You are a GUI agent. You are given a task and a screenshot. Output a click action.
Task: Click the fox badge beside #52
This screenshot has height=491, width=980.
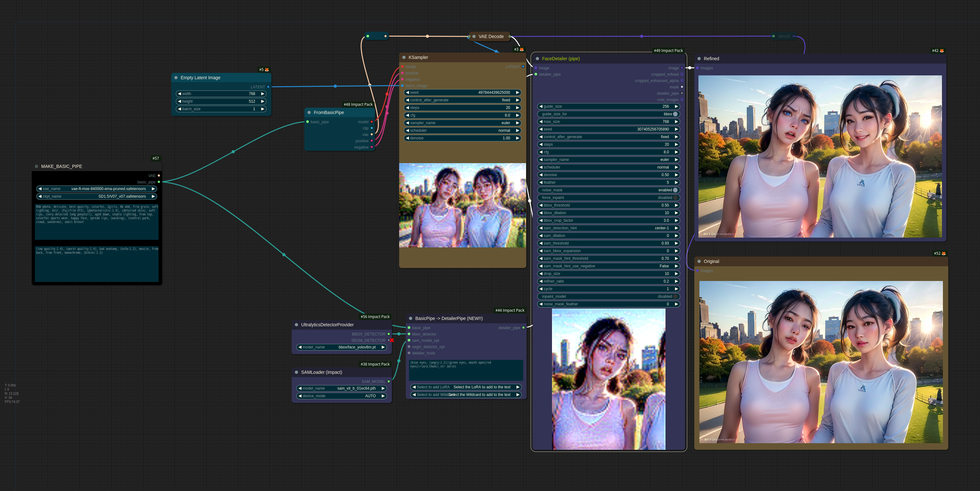point(944,253)
